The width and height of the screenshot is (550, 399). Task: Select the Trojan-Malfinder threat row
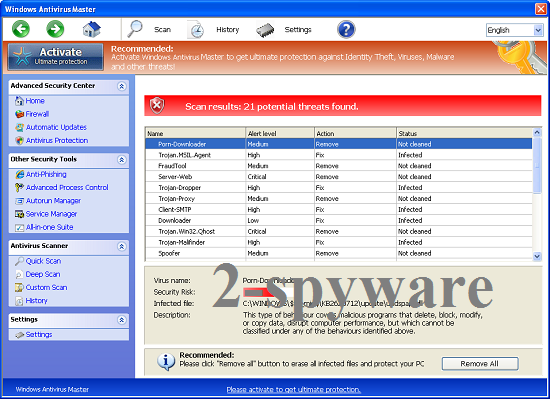339,242
